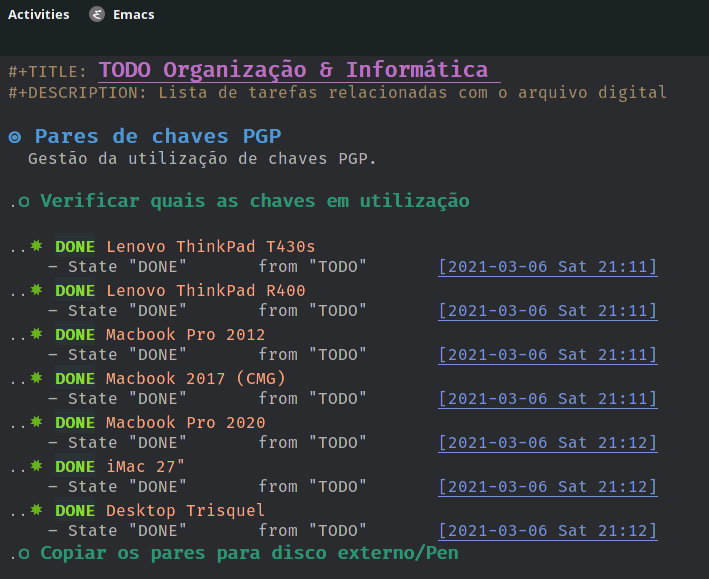Click the text 'Gestão da utilização de chaves PGP.'

202,159
